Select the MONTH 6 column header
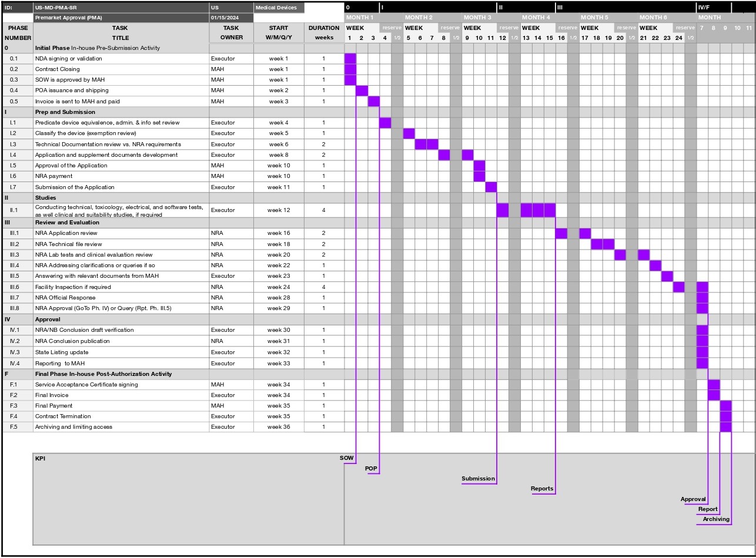Viewport: 756px width, 558px height. pyautogui.click(x=653, y=17)
